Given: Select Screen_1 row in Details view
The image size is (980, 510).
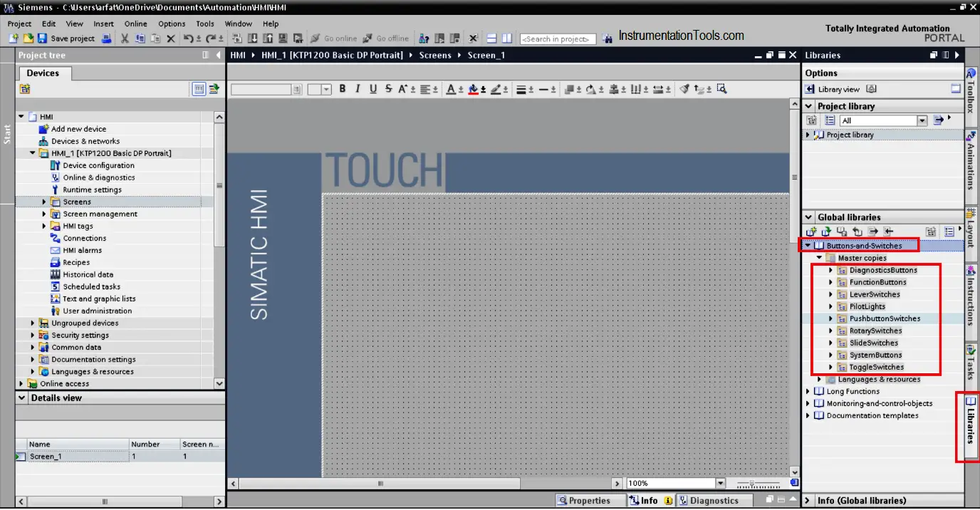Looking at the screenshot, I should point(120,457).
